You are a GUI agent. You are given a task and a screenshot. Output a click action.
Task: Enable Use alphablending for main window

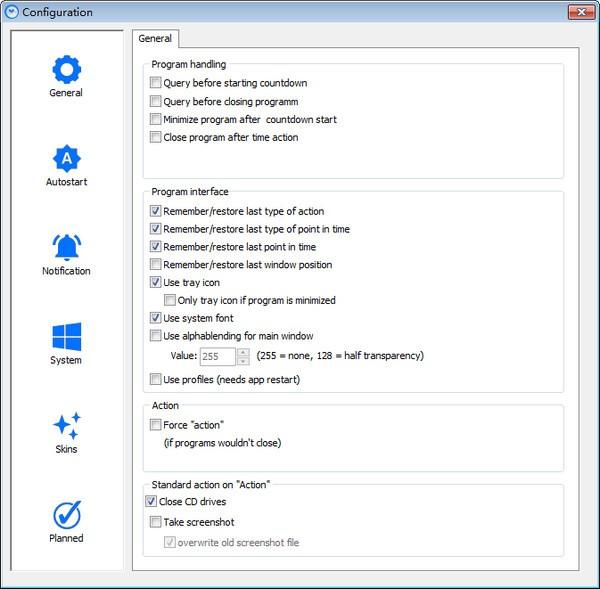pos(155,336)
